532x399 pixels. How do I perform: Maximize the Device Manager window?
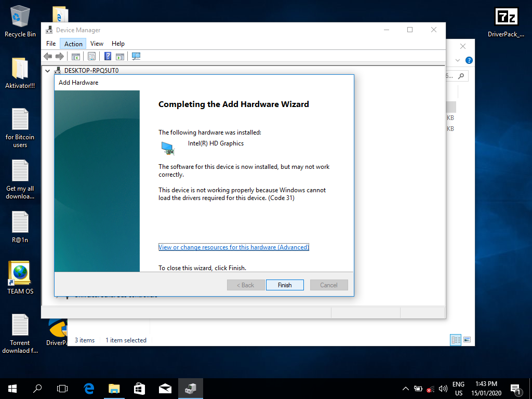coord(410,30)
